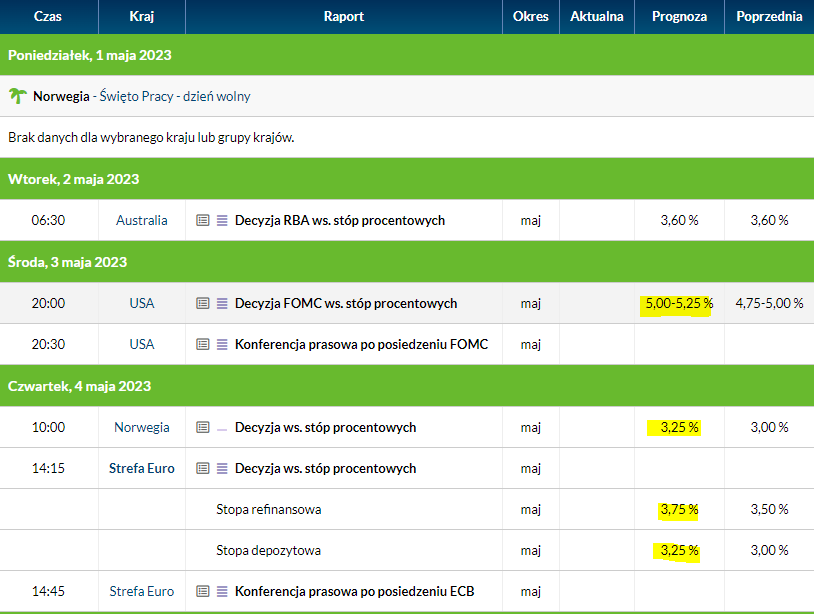The width and height of the screenshot is (814, 614).
Task: Open Decyzja RBA ws. stóp procentowych report
Action: pyautogui.click(x=340, y=221)
